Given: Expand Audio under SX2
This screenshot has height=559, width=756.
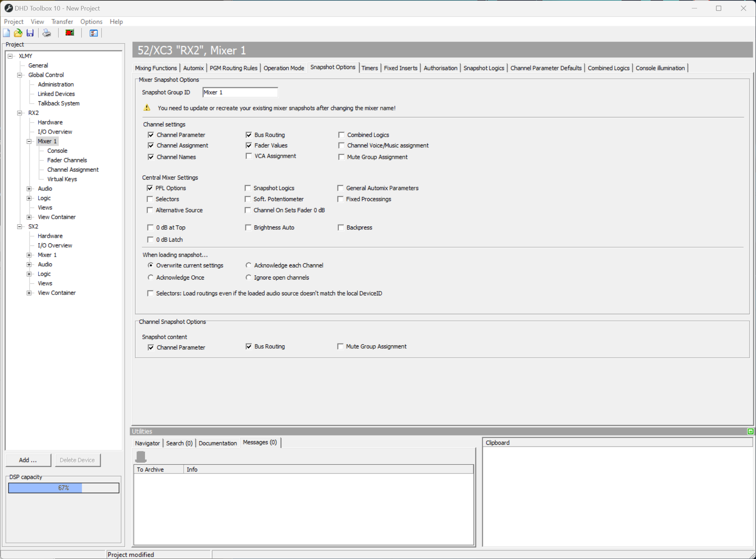Looking at the screenshot, I should point(29,264).
